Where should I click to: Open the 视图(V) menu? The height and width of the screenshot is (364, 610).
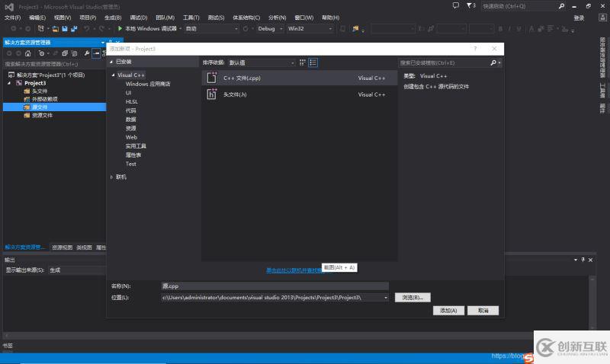[63, 18]
